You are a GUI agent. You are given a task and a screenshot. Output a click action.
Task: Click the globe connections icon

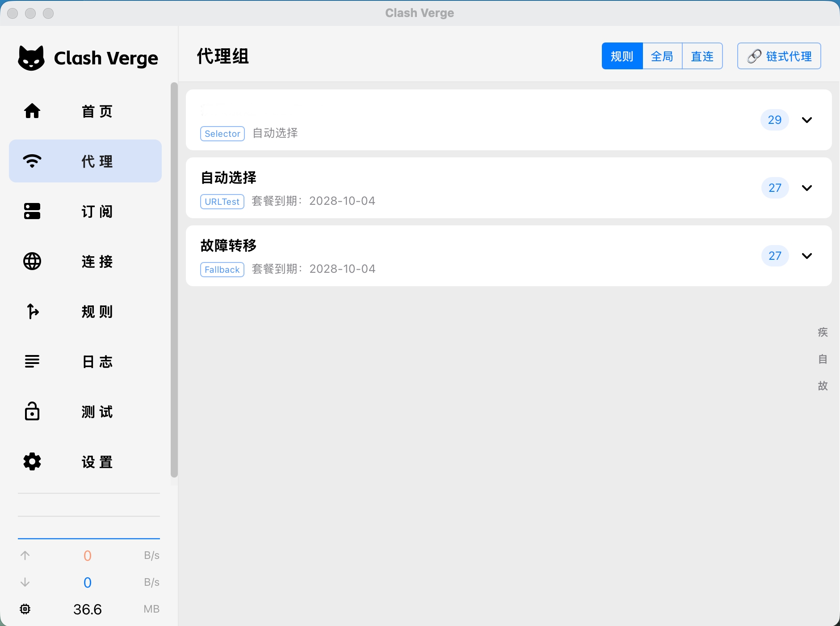point(32,261)
